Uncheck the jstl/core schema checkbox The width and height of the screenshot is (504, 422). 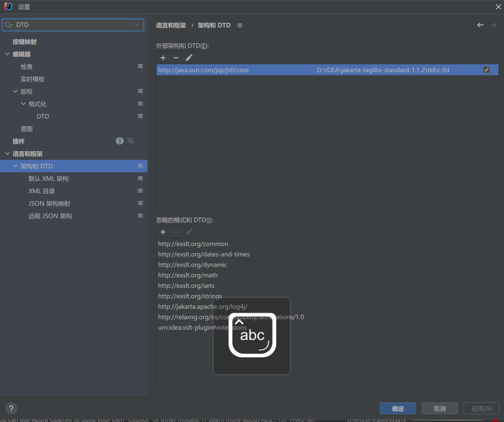pos(486,70)
